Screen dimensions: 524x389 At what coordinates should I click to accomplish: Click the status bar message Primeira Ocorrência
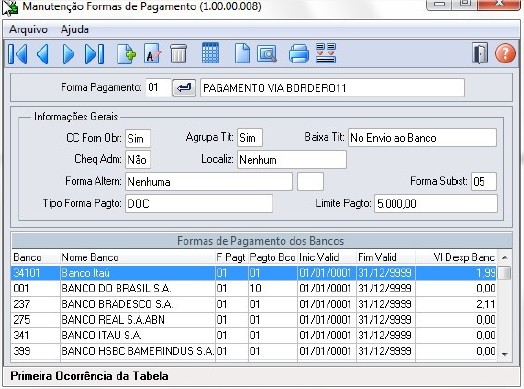tap(89, 376)
